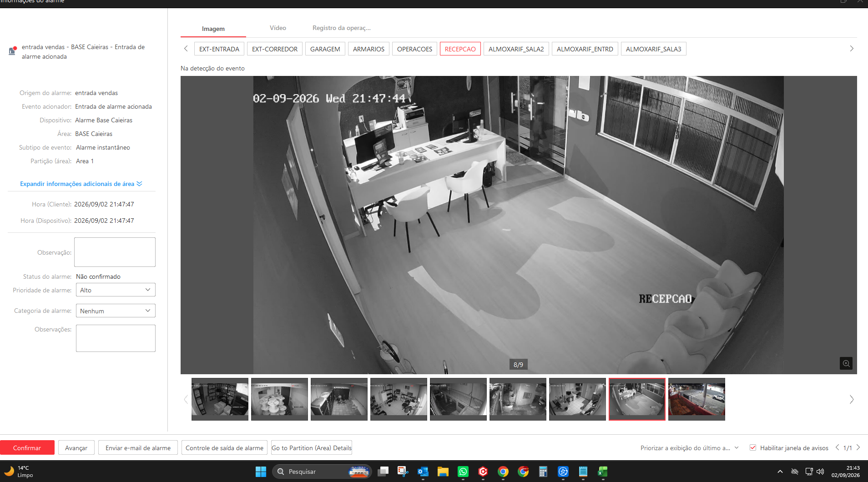Image resolution: width=868 pixels, height=482 pixels.
Task: Open Snipping Tool from the taskbar
Action: tap(403, 472)
